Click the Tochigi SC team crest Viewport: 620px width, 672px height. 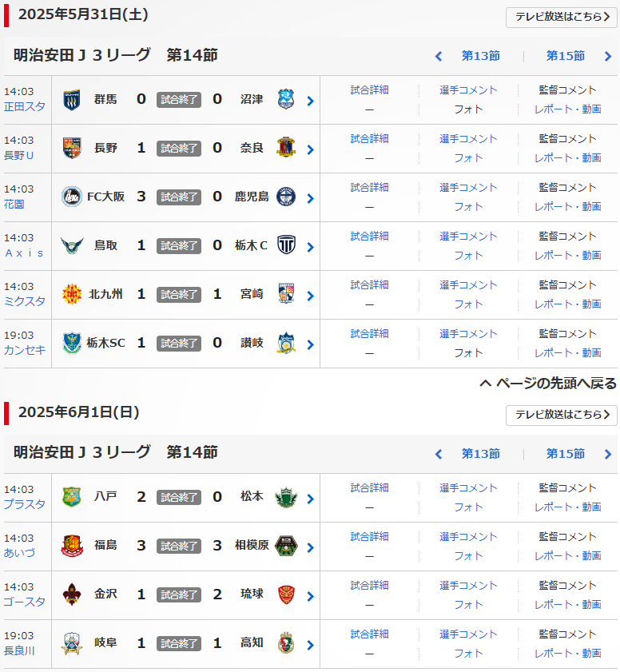pos(72,344)
